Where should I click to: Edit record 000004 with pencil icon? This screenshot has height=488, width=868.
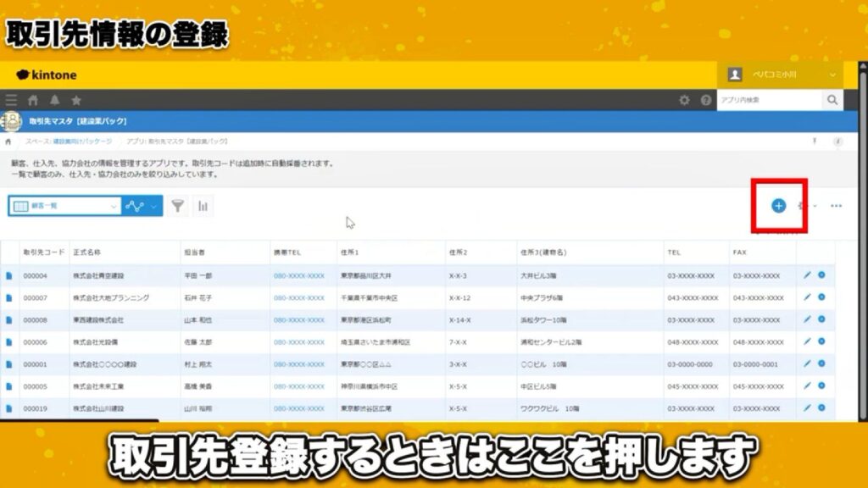click(807, 275)
